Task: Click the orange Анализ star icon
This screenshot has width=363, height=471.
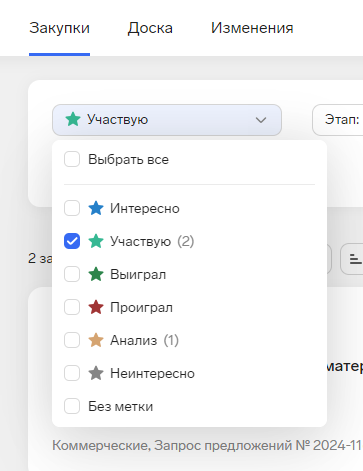Action: [x=96, y=340]
